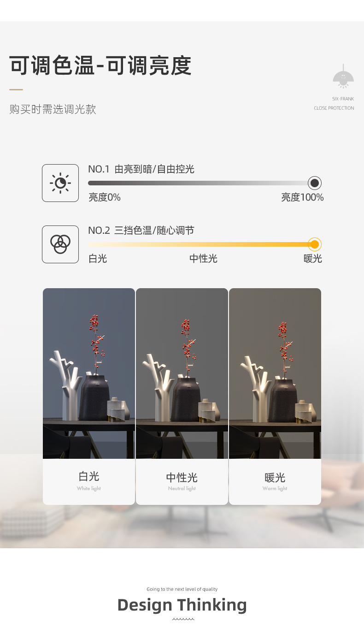364x640 pixels.
Task: Select the 中性光 label under color slider
Action: tap(203, 259)
